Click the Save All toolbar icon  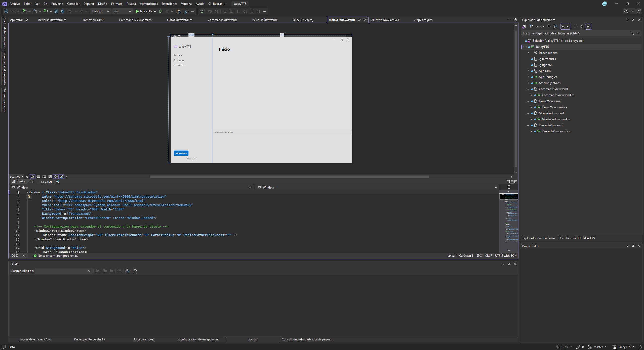(x=63, y=11)
